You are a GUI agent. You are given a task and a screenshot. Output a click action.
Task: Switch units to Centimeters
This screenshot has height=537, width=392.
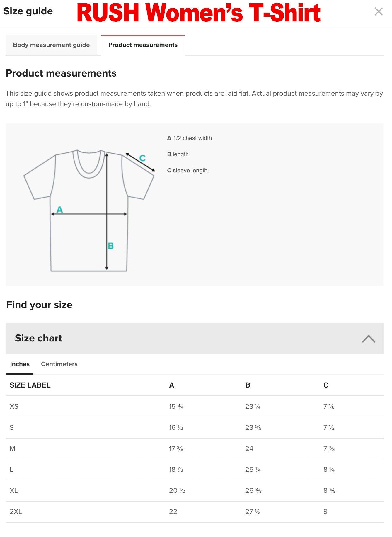[x=59, y=364]
